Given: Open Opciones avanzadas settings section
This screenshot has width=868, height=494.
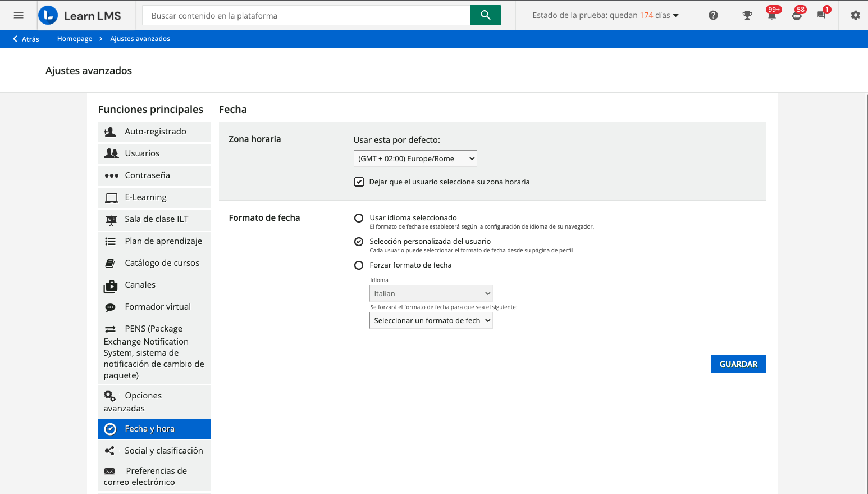Looking at the screenshot, I should (154, 402).
